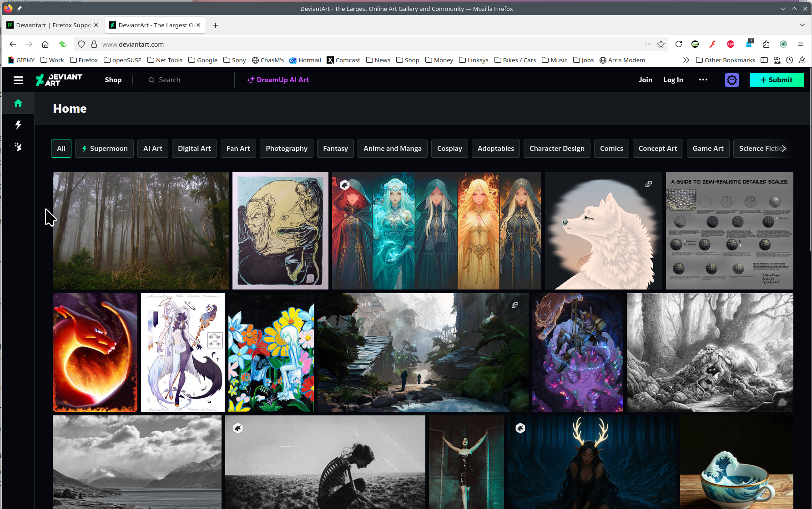The height and width of the screenshot is (509, 812).
Task: Reload the page in Firefox
Action: pyautogui.click(x=679, y=44)
